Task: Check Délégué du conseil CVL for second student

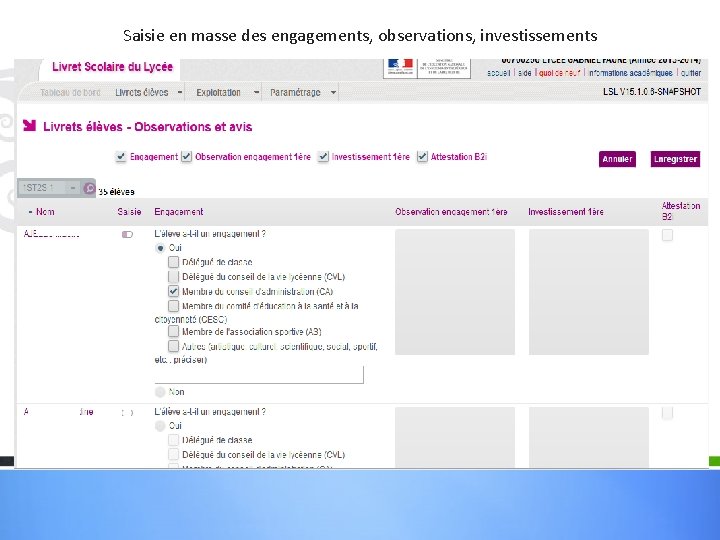Action: tap(173, 454)
